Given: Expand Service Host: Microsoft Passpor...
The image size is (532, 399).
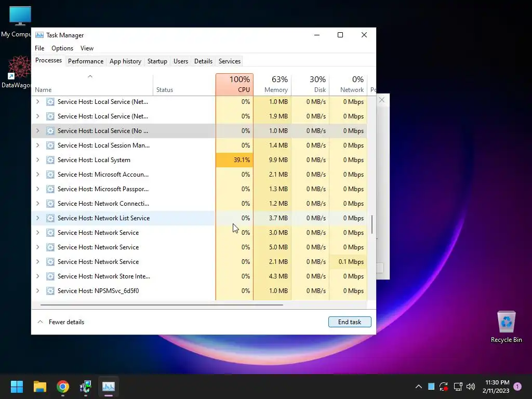Looking at the screenshot, I should [x=37, y=189].
